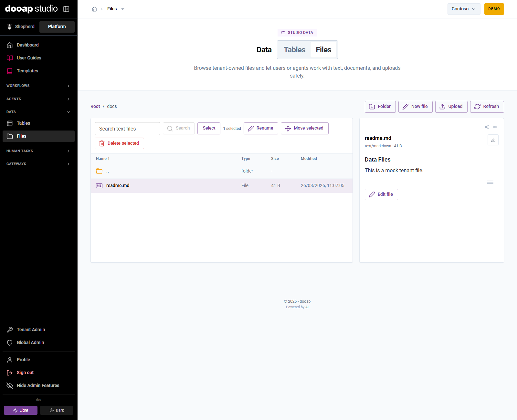The height and width of the screenshot is (420, 517).
Task: Create a new Folder
Action: (380, 107)
